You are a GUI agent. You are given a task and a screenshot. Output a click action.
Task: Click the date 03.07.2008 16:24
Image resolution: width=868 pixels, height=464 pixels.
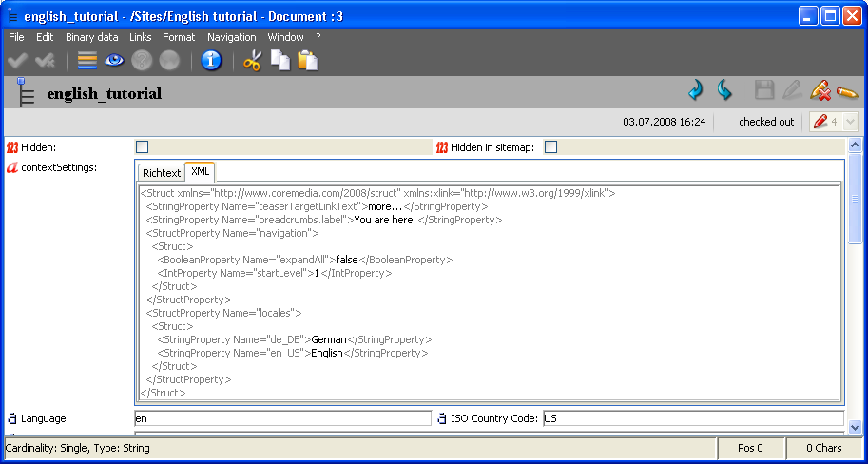click(x=665, y=122)
